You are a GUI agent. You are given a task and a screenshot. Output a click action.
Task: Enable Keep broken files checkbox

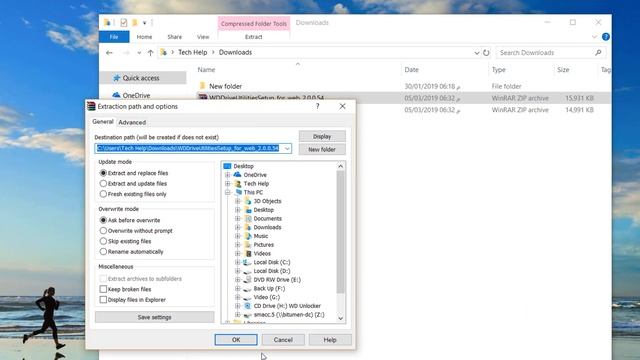[103, 289]
